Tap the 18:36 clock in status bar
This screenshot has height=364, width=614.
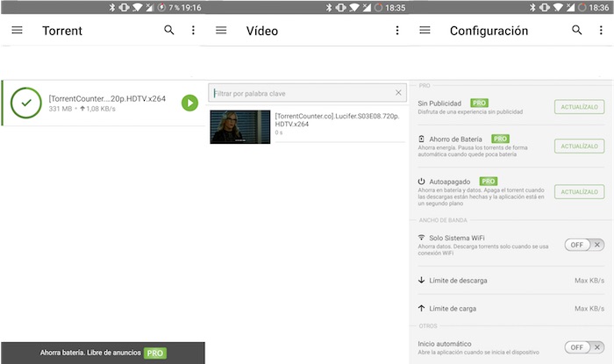pos(599,7)
